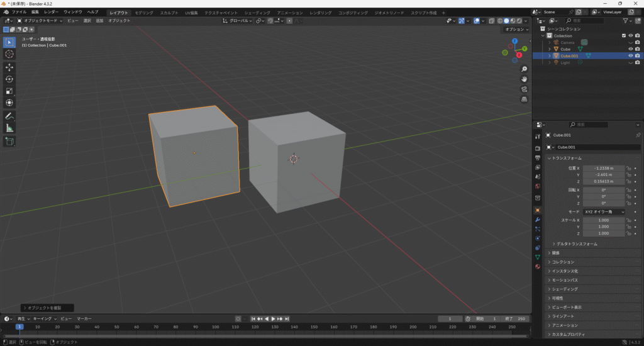This screenshot has width=644, height=346.
Task: Open the Material properties tab
Action: (x=538, y=266)
